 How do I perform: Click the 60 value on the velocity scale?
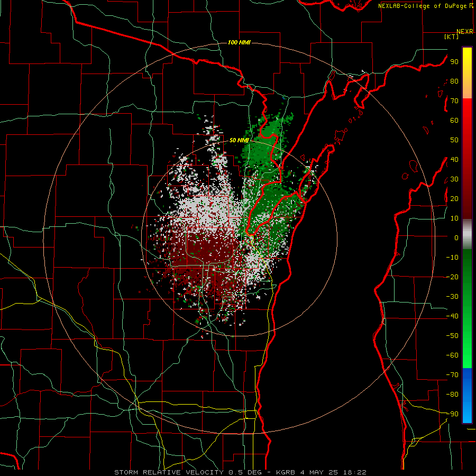pyautogui.click(x=454, y=121)
